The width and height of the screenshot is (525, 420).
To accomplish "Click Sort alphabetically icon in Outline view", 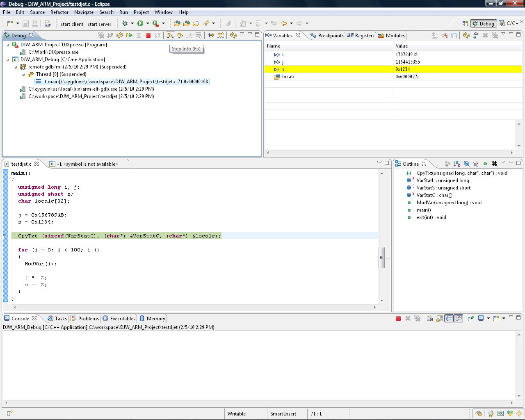I will [457, 164].
